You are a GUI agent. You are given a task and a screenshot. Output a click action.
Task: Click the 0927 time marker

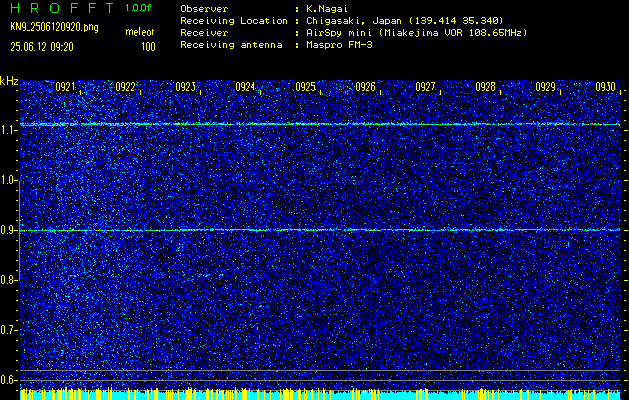[x=425, y=87]
